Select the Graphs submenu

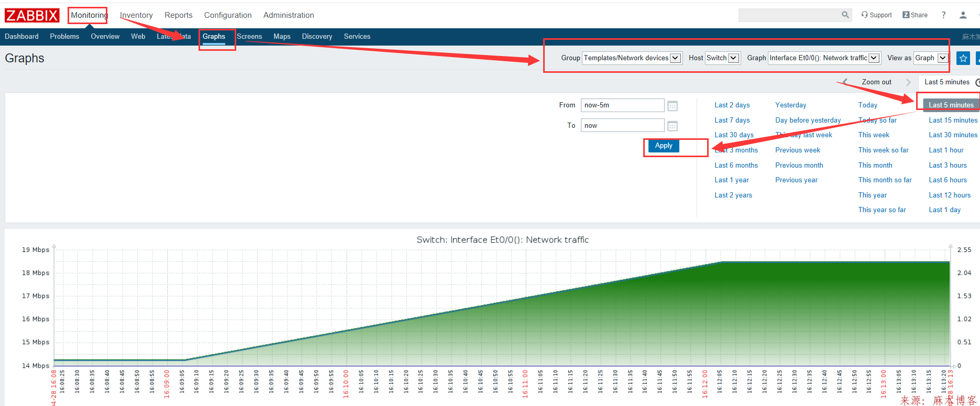[214, 37]
